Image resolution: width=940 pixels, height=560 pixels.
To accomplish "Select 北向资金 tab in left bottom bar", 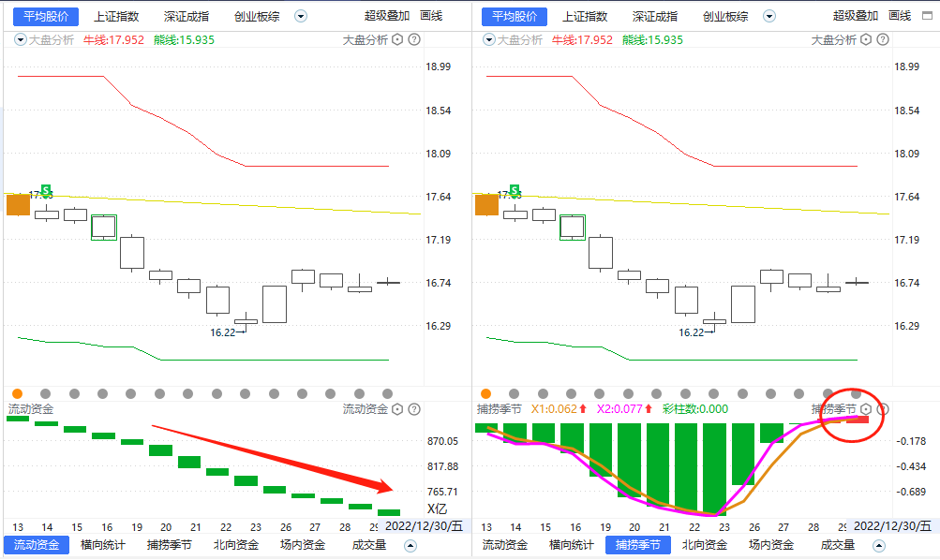I will point(236,545).
